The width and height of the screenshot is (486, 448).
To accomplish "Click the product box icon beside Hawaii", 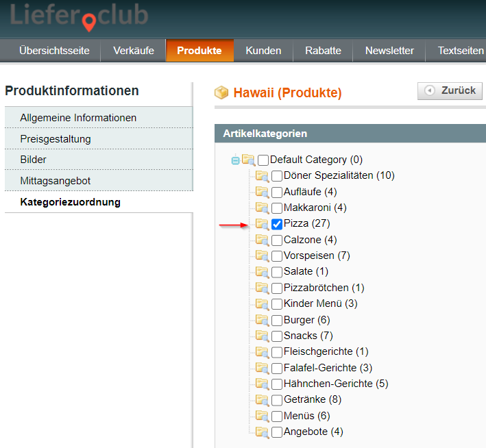I will click(221, 92).
